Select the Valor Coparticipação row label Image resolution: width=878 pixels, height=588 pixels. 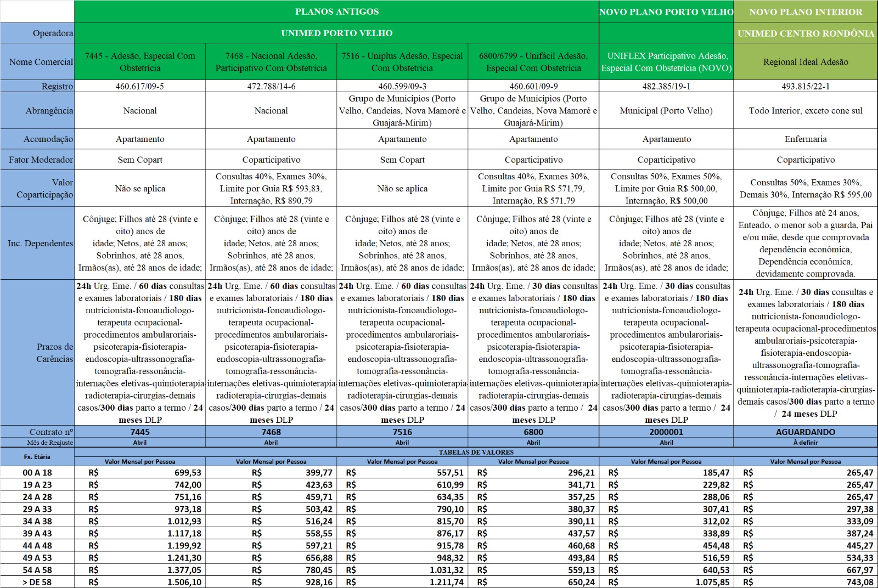[x=37, y=188]
